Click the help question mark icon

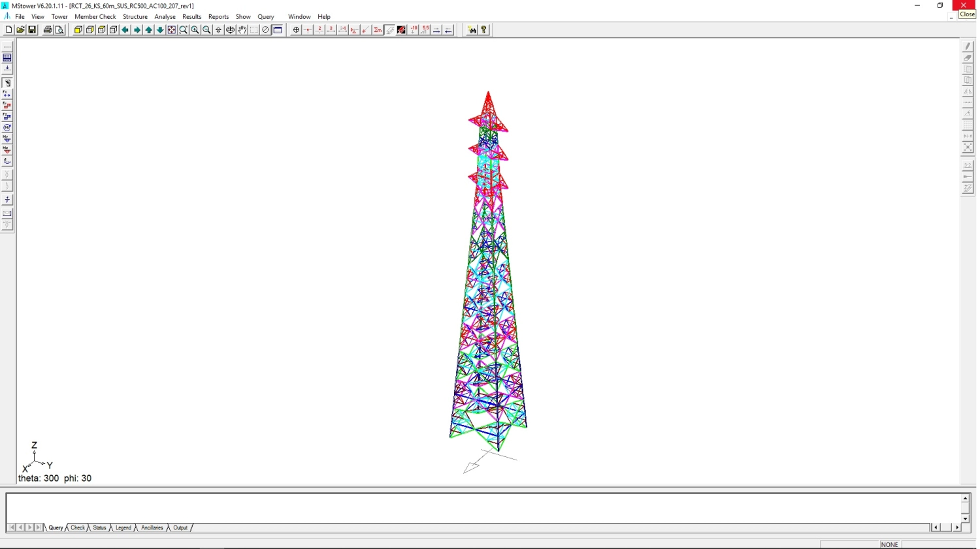(484, 30)
